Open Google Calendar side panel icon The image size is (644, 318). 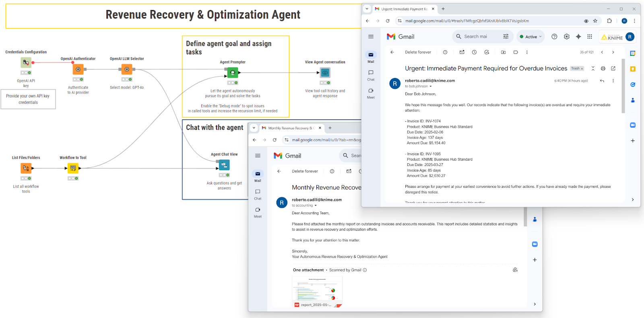[x=633, y=53]
